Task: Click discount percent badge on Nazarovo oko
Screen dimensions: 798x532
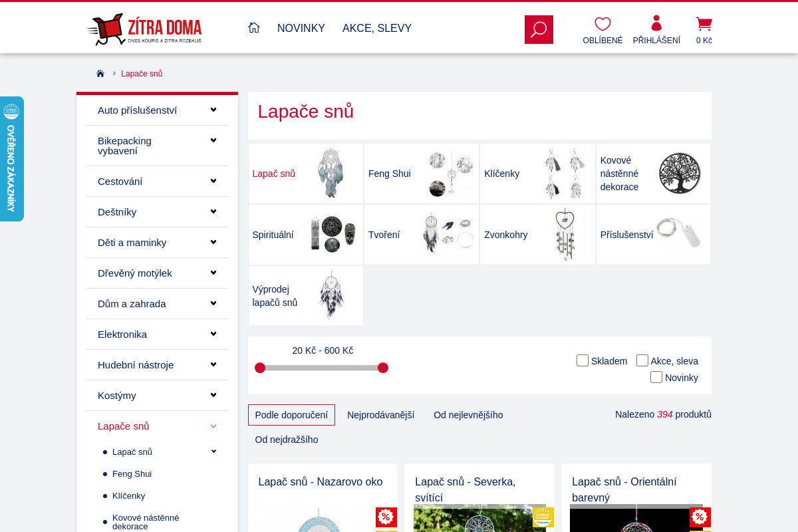Action: point(386,517)
